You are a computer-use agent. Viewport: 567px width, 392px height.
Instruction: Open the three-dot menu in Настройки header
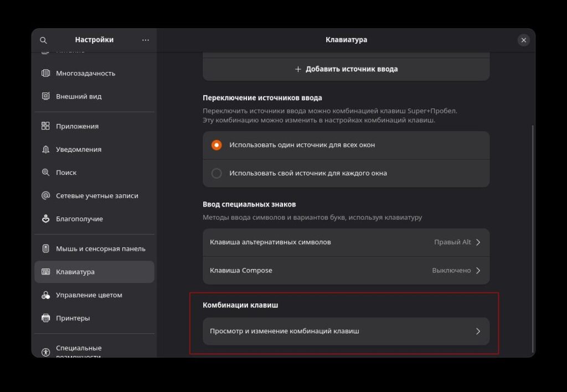146,40
